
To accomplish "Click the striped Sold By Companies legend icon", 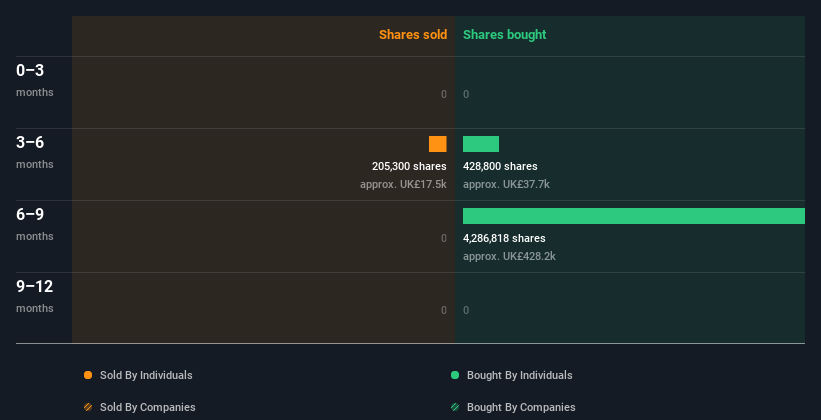I will pos(88,407).
